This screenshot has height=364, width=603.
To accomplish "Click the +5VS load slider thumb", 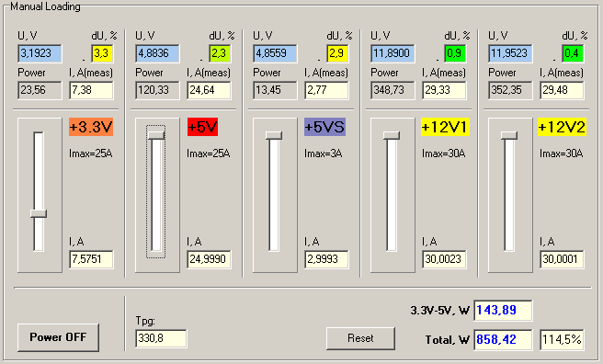I will click(x=274, y=135).
